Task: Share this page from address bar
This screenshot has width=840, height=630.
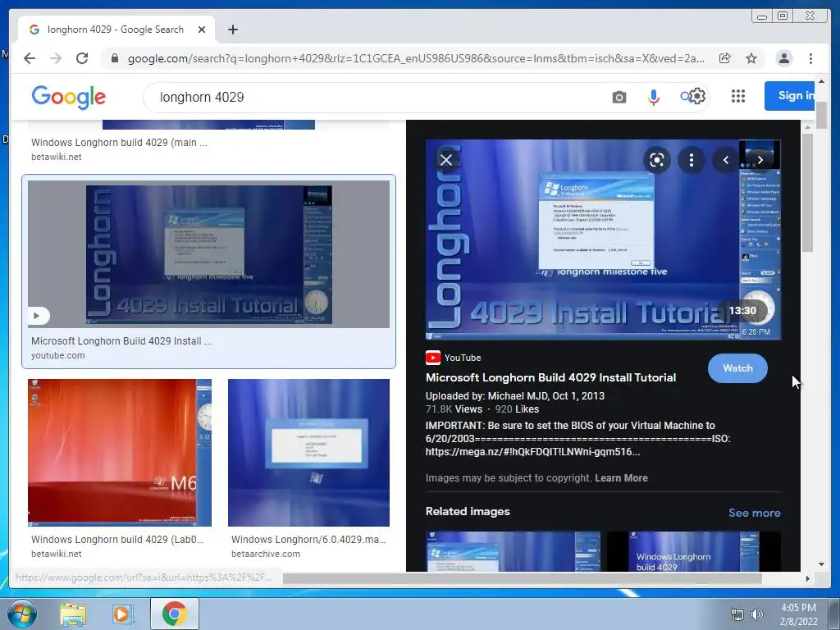Action: [725, 58]
